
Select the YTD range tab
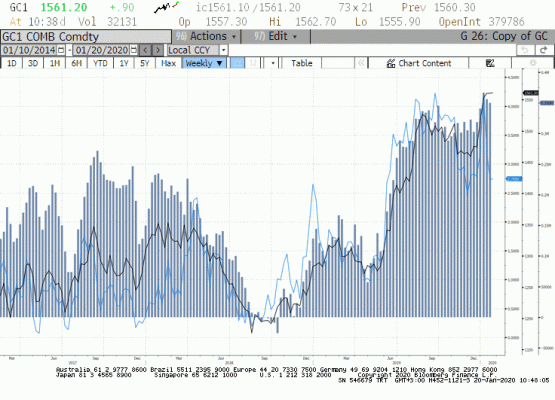click(x=100, y=63)
